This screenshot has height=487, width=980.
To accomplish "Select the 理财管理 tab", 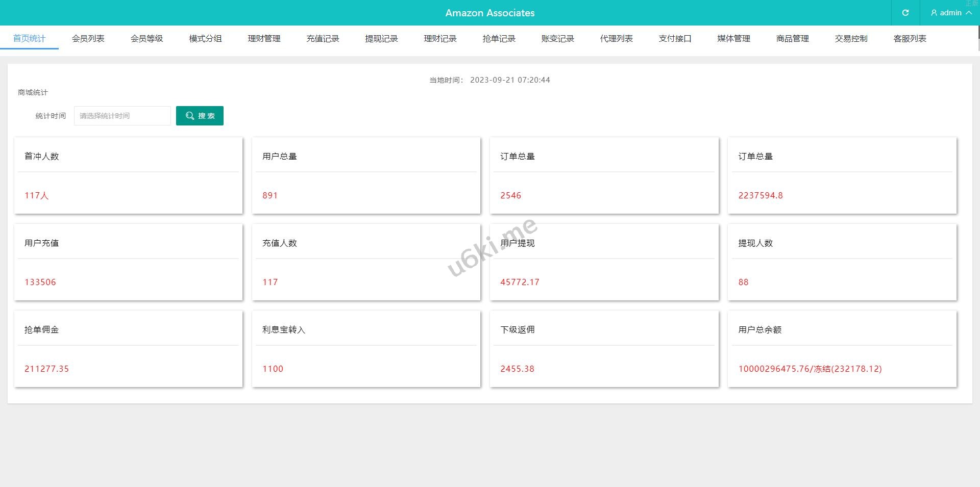I will (264, 39).
